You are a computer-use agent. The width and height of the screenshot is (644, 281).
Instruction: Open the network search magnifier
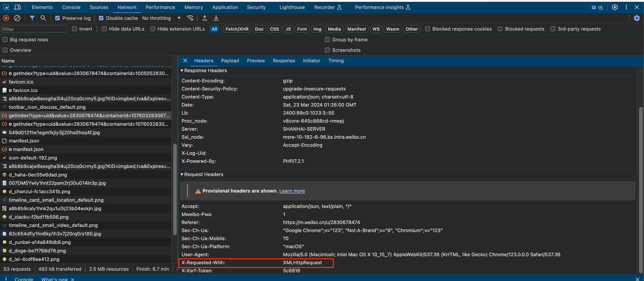tap(43, 18)
